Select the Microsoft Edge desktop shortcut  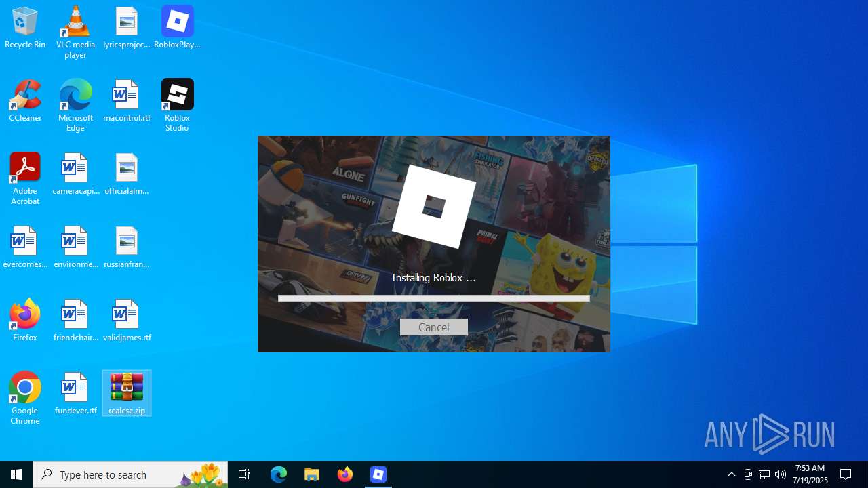click(x=75, y=106)
